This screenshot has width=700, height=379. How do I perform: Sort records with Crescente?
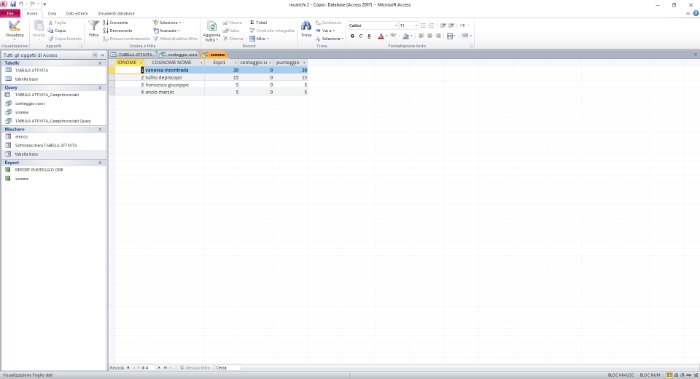click(116, 22)
